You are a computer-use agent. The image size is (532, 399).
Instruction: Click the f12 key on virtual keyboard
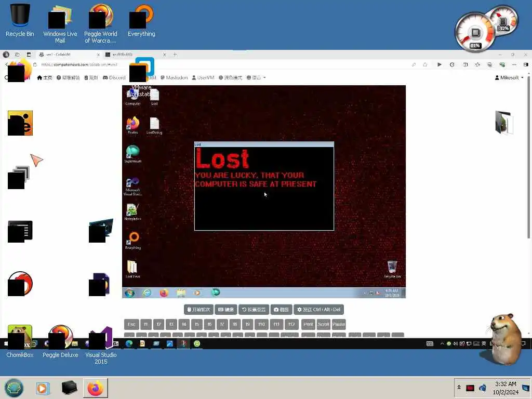(291, 324)
